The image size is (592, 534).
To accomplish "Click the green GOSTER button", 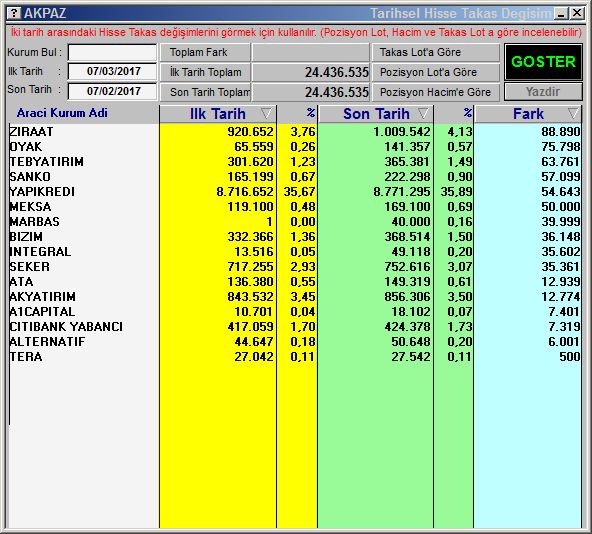I will [543, 62].
